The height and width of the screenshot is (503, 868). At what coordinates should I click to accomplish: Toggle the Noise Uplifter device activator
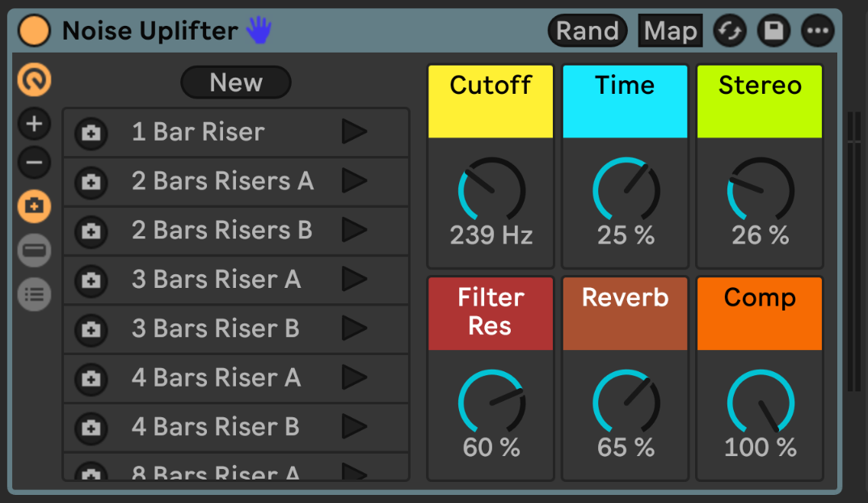35,31
